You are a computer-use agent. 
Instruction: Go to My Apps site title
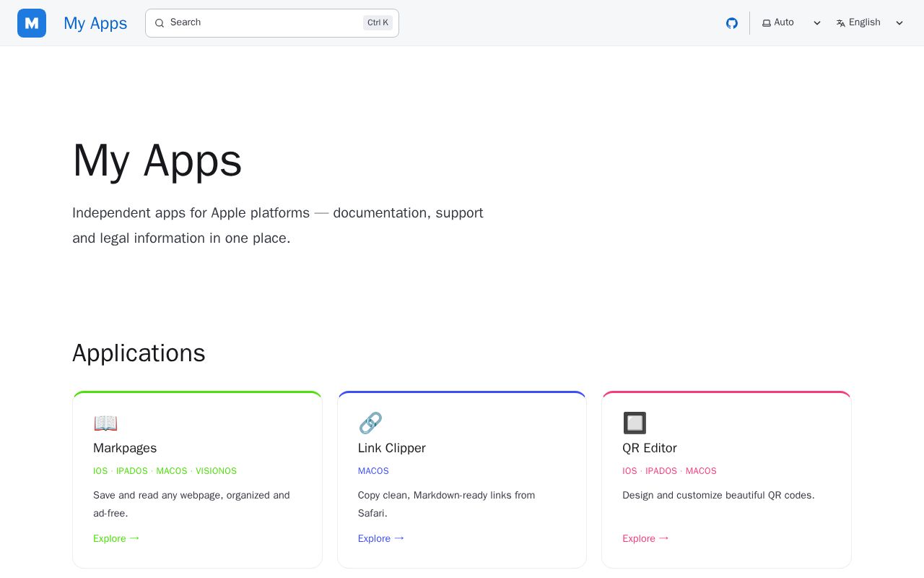click(x=95, y=23)
